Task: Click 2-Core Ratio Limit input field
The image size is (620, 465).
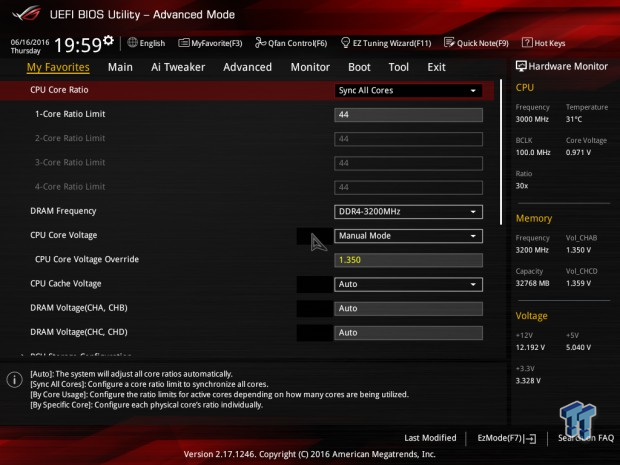Action: click(x=408, y=139)
